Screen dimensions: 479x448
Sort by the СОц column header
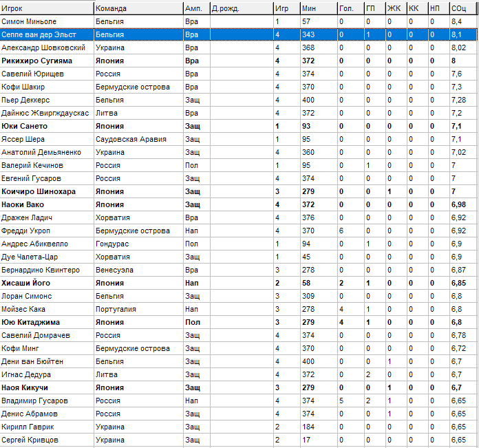(x=463, y=8)
